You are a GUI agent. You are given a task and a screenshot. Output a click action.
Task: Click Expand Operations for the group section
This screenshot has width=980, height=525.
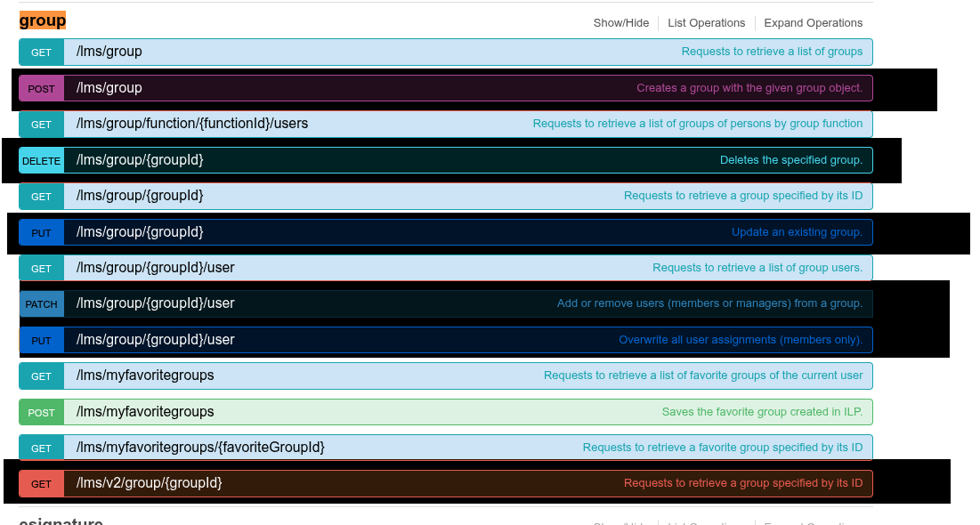[x=813, y=23]
